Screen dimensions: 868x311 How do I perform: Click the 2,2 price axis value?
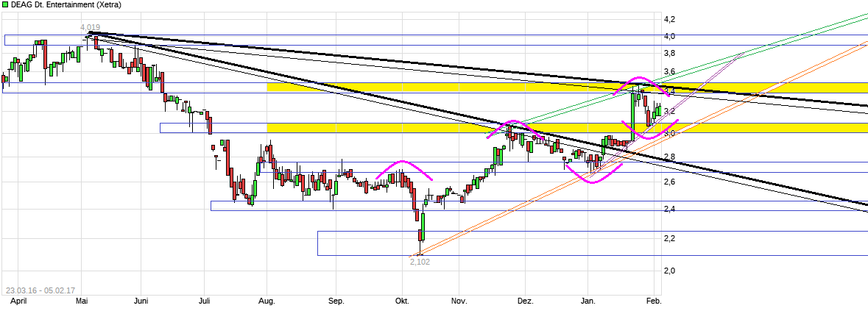click(669, 239)
